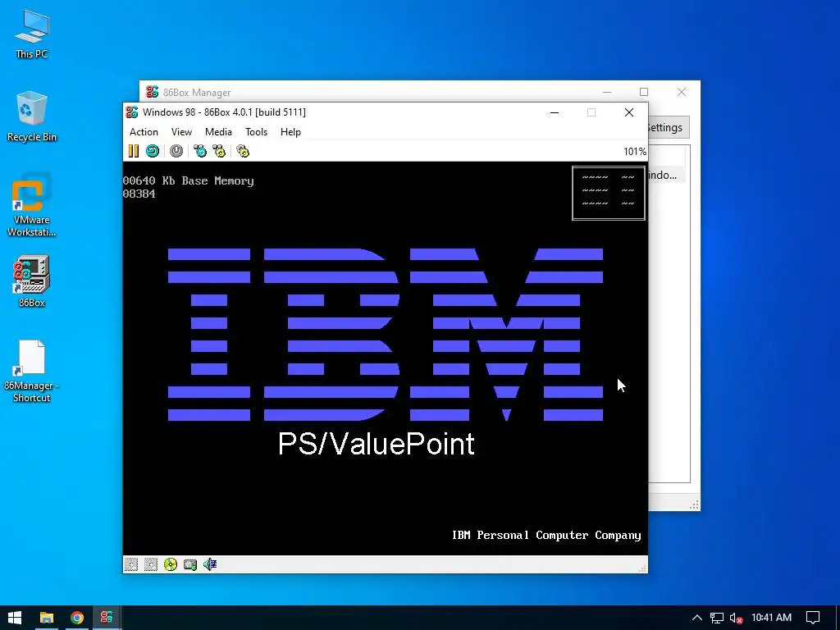Close the Windows 98 86Box window
The height and width of the screenshot is (630, 840).
click(x=629, y=112)
